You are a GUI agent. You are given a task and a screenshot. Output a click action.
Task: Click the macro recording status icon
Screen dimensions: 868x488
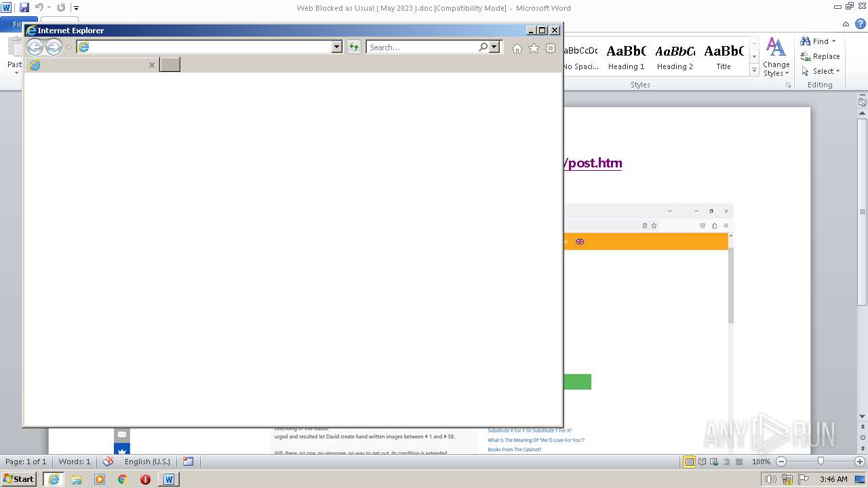click(188, 462)
